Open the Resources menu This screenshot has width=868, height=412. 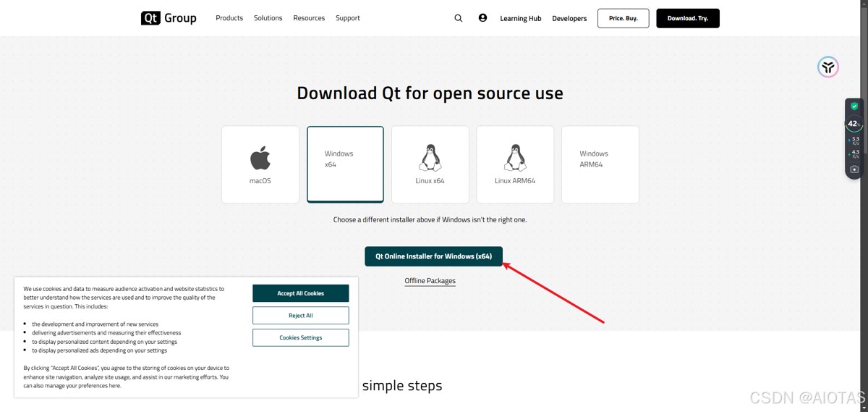click(309, 18)
